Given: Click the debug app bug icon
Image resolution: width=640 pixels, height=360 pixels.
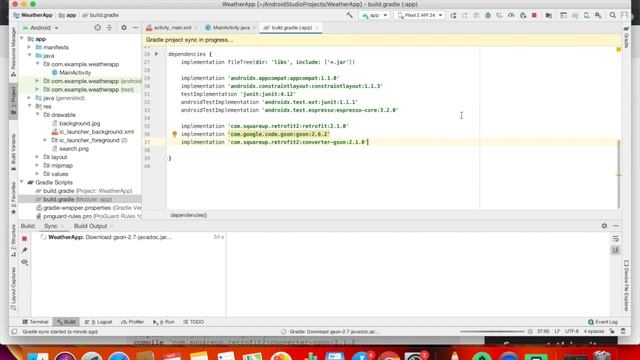Looking at the screenshot, I should [x=488, y=15].
